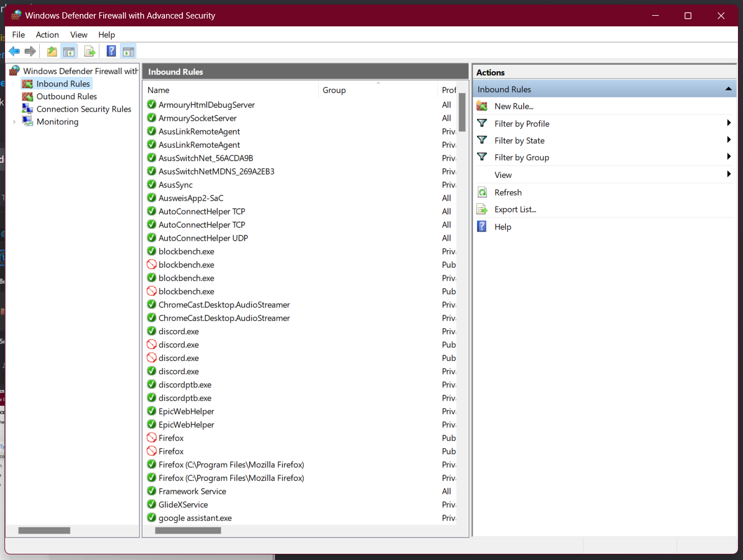Click the blue Back arrow in toolbar
The width and height of the screenshot is (743, 560).
14,52
